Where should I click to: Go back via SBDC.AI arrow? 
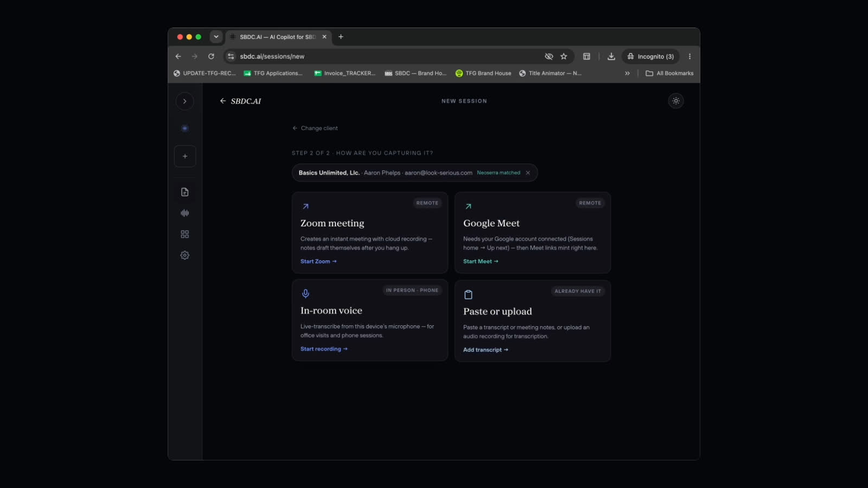coord(222,101)
